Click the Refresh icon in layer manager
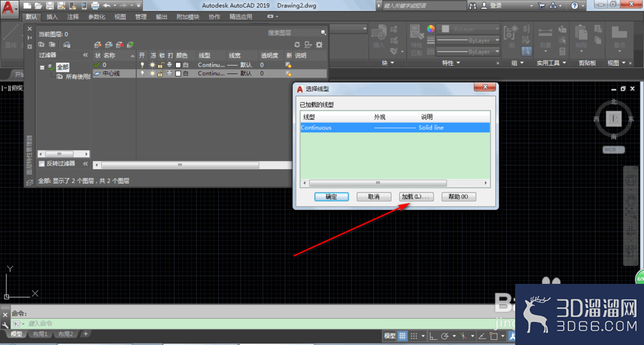Image resolution: width=644 pixels, height=345 pixels. 298,45
